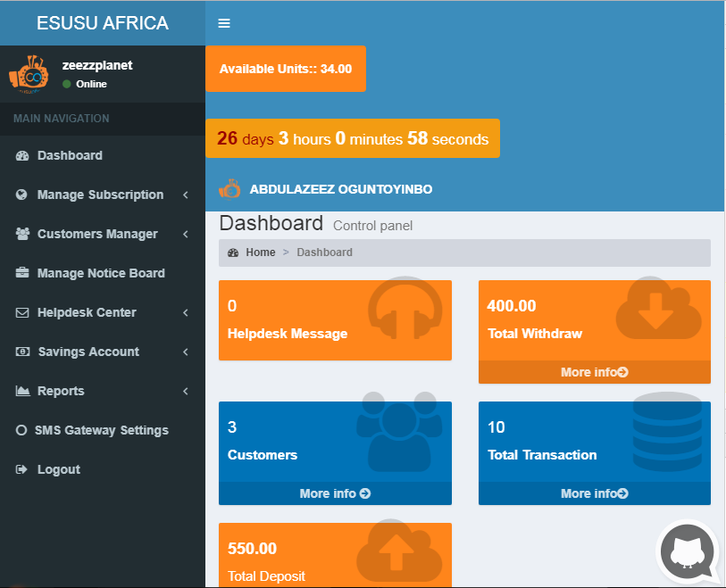Click the breadcrumb Home dashboard icon
Viewport: 726px width, 588px height.
pyautogui.click(x=233, y=253)
